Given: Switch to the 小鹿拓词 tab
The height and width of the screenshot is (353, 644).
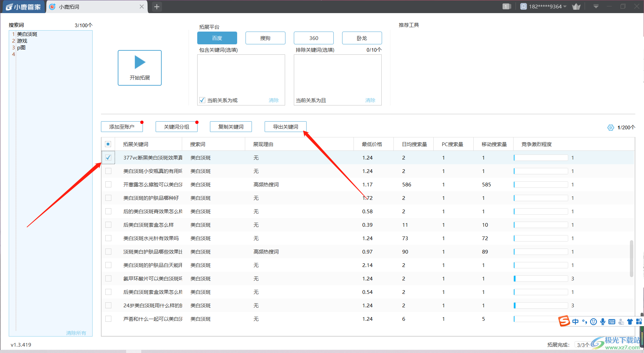Looking at the screenshot, I should [x=97, y=7].
